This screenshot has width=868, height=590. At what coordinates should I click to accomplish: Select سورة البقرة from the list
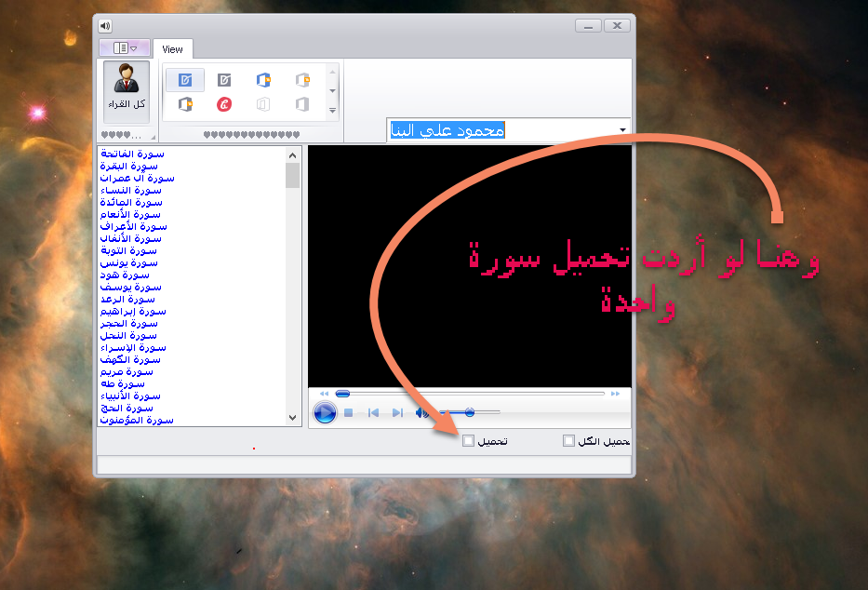click(x=131, y=166)
